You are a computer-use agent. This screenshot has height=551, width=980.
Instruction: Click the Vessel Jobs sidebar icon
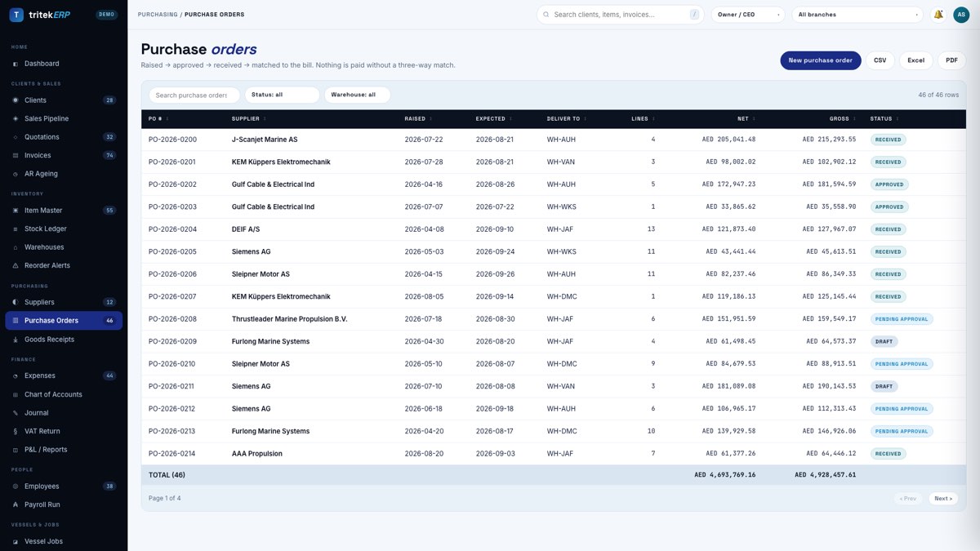(16, 541)
